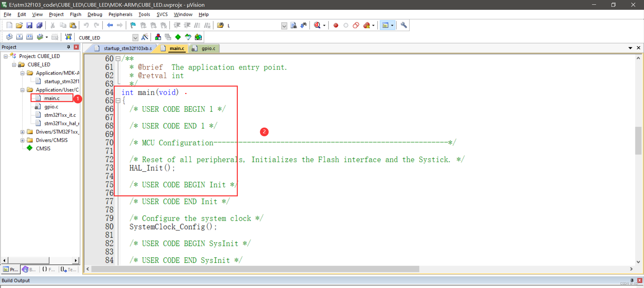Paste from clipboard toolbar icon

coord(73,25)
